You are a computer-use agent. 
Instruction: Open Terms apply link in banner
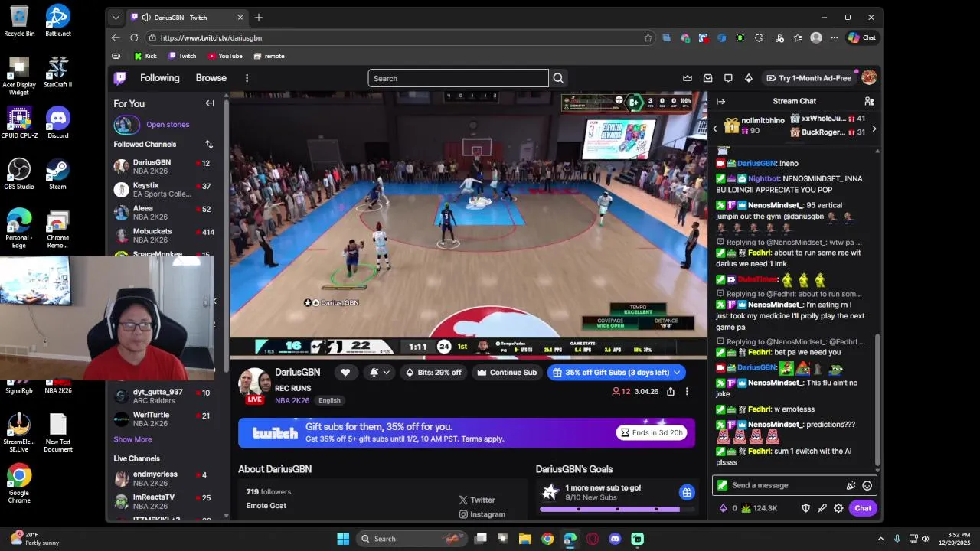(x=482, y=439)
